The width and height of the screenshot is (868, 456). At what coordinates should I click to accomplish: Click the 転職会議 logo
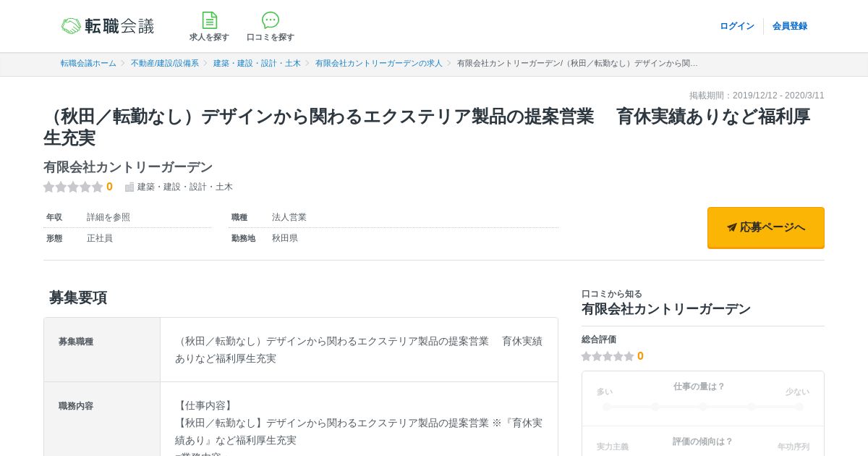coord(108,26)
